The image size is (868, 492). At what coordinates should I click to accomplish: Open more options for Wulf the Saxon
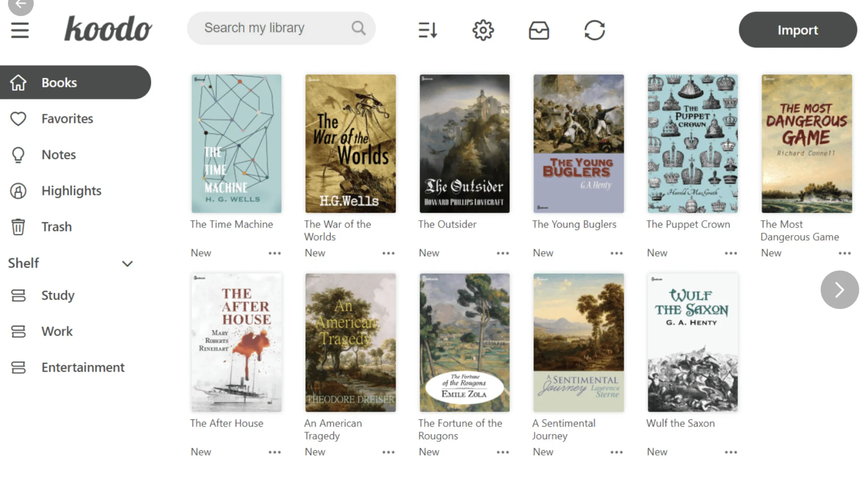[731, 452]
